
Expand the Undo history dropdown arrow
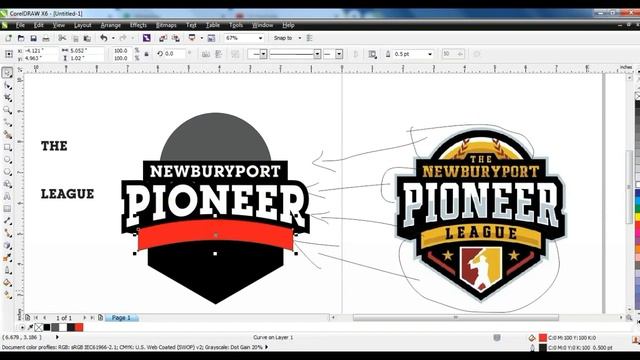(113, 38)
